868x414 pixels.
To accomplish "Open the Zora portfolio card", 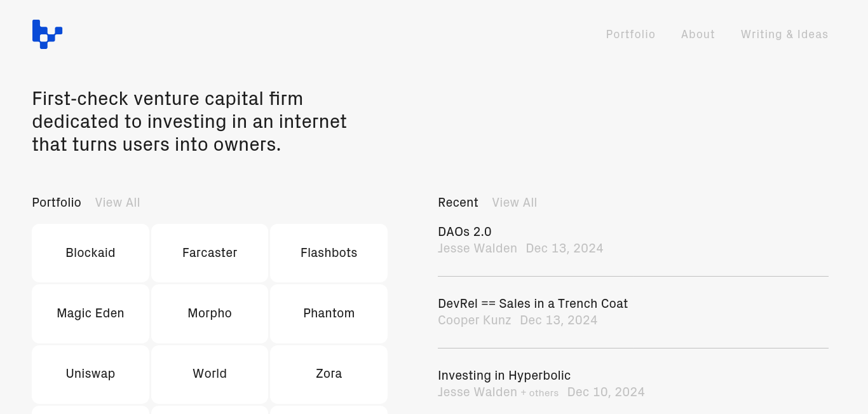I will click(x=329, y=374).
